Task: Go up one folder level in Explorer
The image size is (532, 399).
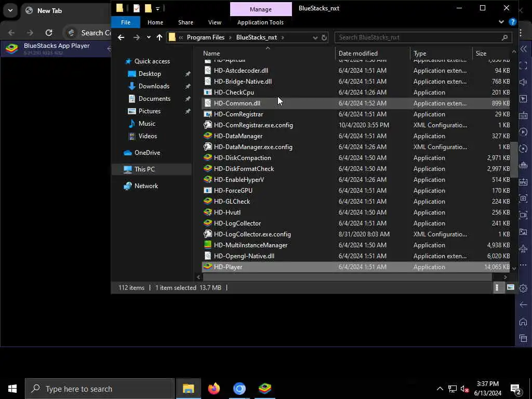Action: click(159, 37)
